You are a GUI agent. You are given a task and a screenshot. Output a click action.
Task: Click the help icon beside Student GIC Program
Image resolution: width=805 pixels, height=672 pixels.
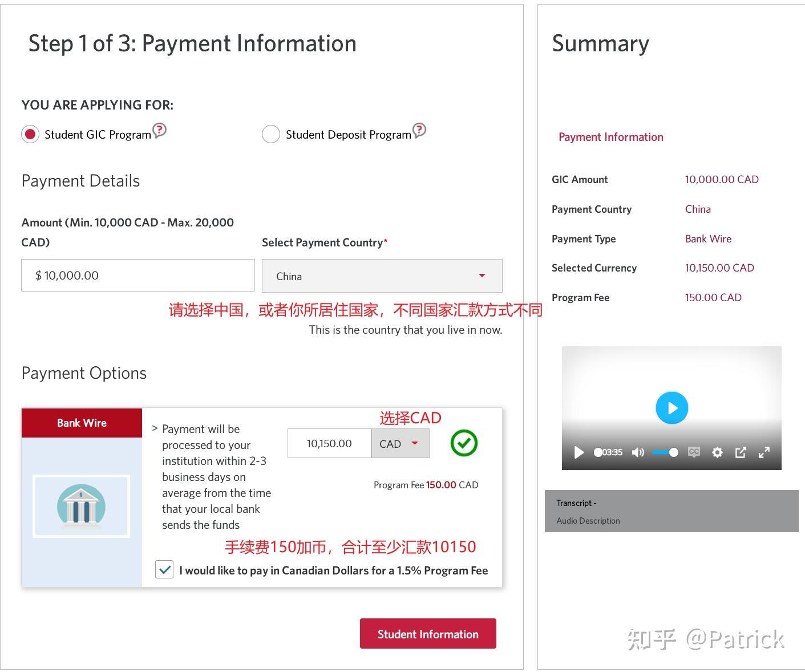(x=160, y=131)
